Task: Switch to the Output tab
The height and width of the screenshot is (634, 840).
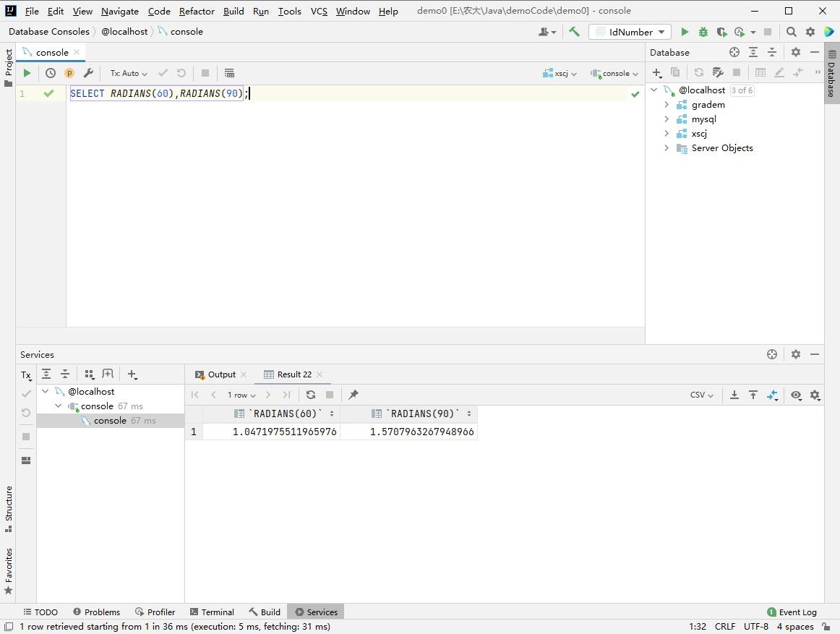Action: (221, 374)
